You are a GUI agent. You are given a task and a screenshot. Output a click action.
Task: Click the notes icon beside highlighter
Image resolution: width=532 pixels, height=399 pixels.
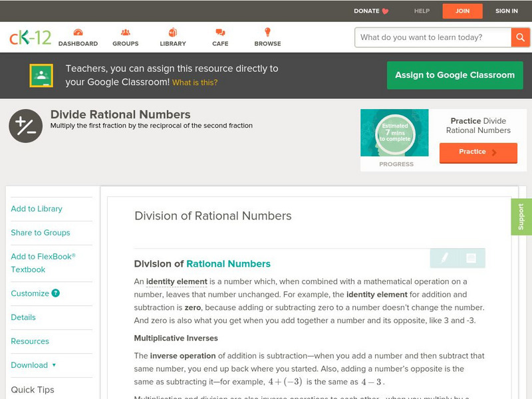[471, 258]
